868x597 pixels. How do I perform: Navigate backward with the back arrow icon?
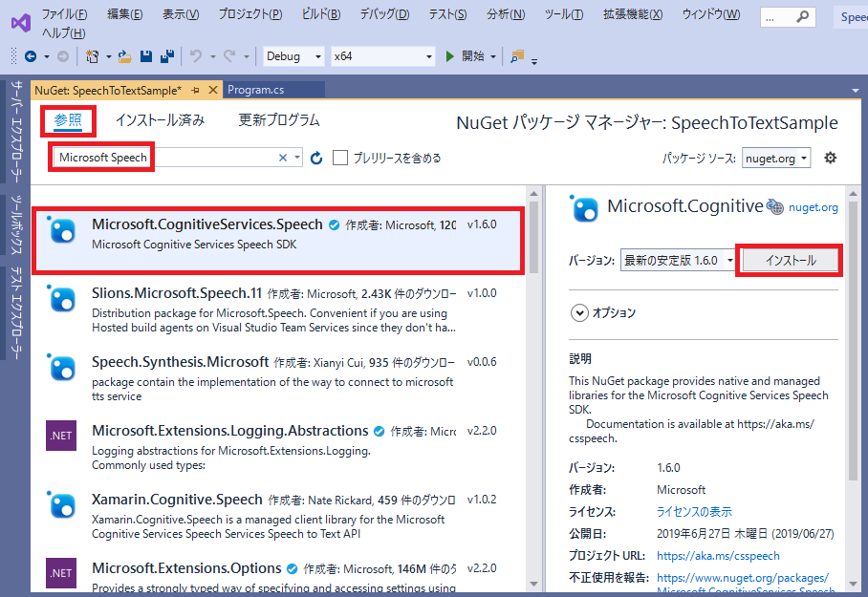(31, 56)
